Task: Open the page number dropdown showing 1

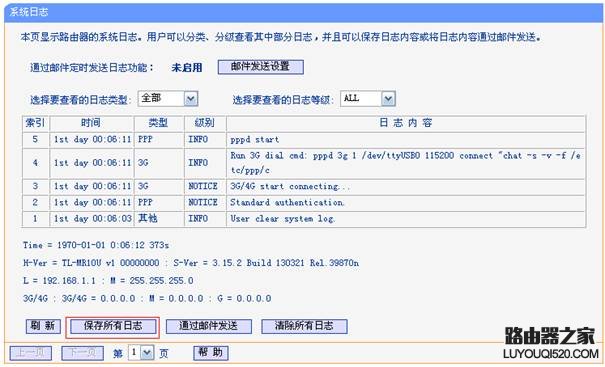Action: click(141, 353)
